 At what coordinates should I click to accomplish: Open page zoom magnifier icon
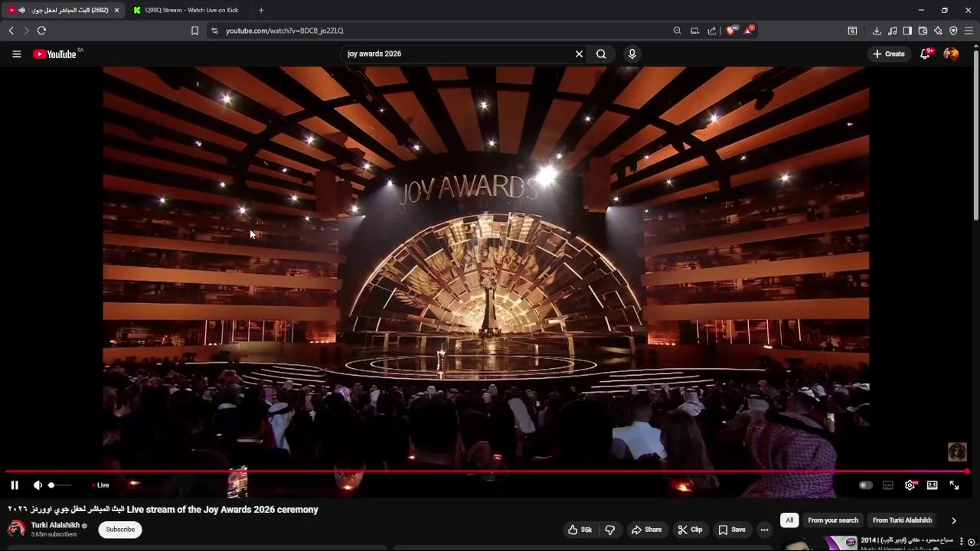click(x=677, y=31)
